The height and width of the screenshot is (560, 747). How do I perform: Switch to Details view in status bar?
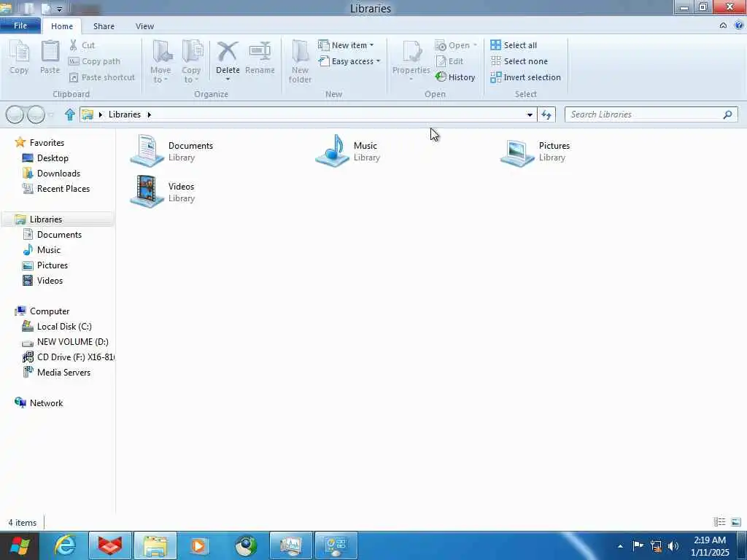[719, 522]
